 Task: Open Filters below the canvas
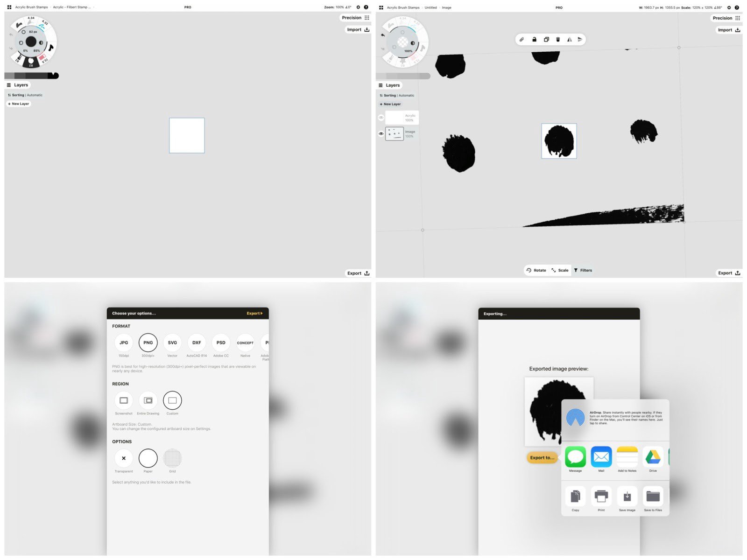(583, 270)
